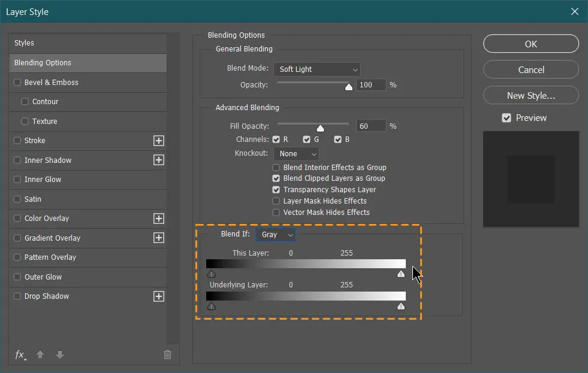Click the move effect down arrow icon
Image resolution: width=588 pixels, height=373 pixels.
point(59,354)
